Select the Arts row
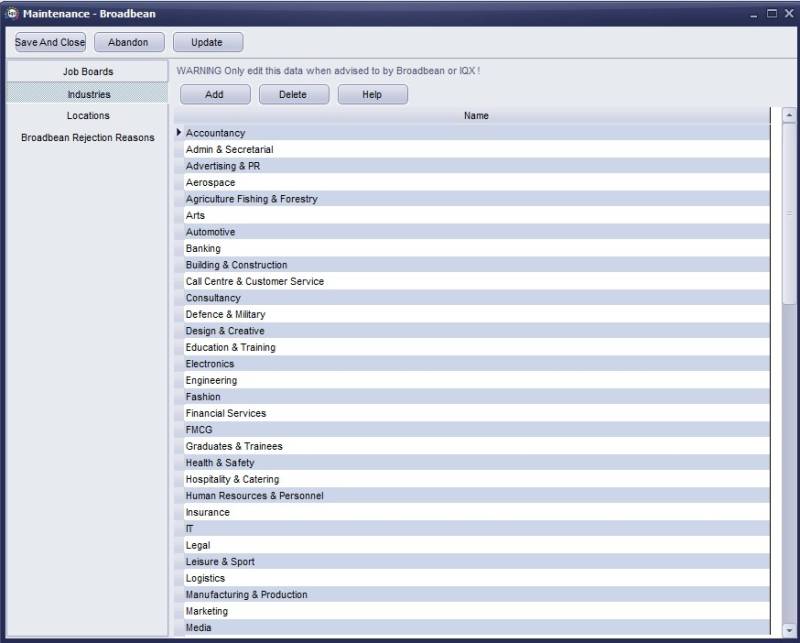Image resolution: width=800 pixels, height=643 pixels. pyautogui.click(x=477, y=215)
